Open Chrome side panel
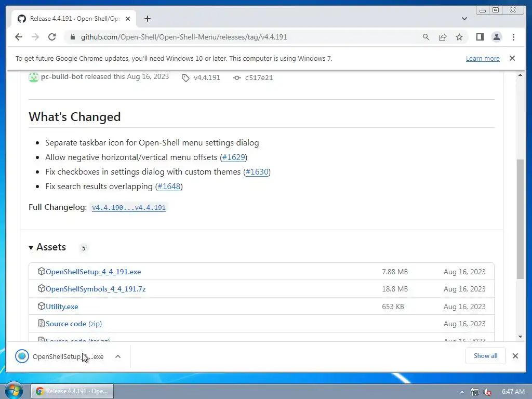The height and width of the screenshot is (399, 532). pos(480,37)
